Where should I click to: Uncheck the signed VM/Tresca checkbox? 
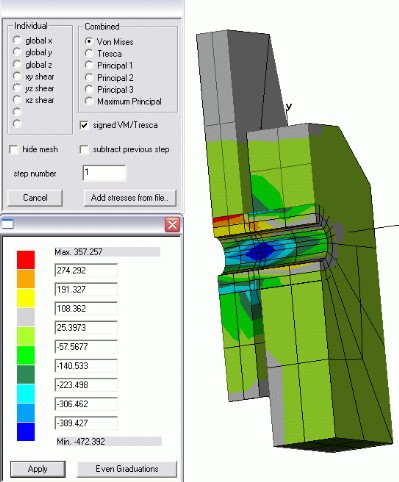(x=84, y=125)
